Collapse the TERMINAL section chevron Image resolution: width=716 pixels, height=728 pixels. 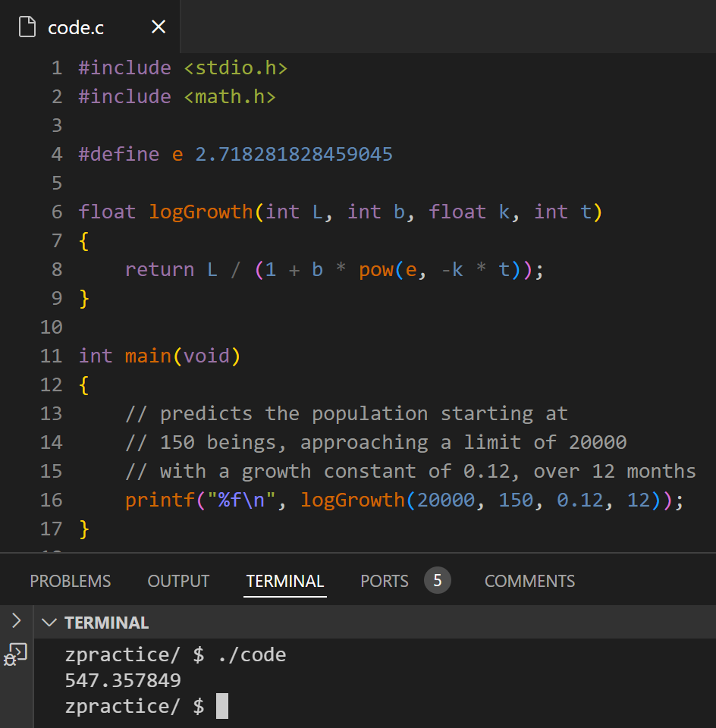click(49, 623)
